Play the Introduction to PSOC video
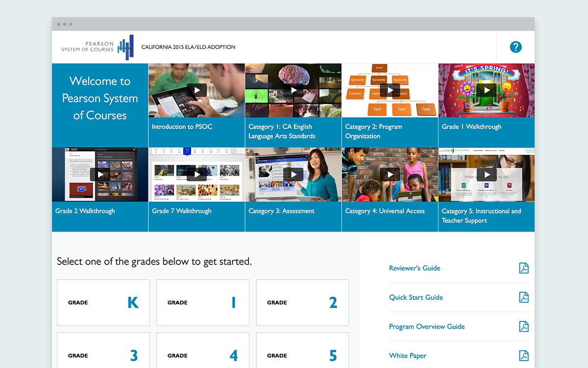Viewport: 588px width, 368px height. coord(196,90)
